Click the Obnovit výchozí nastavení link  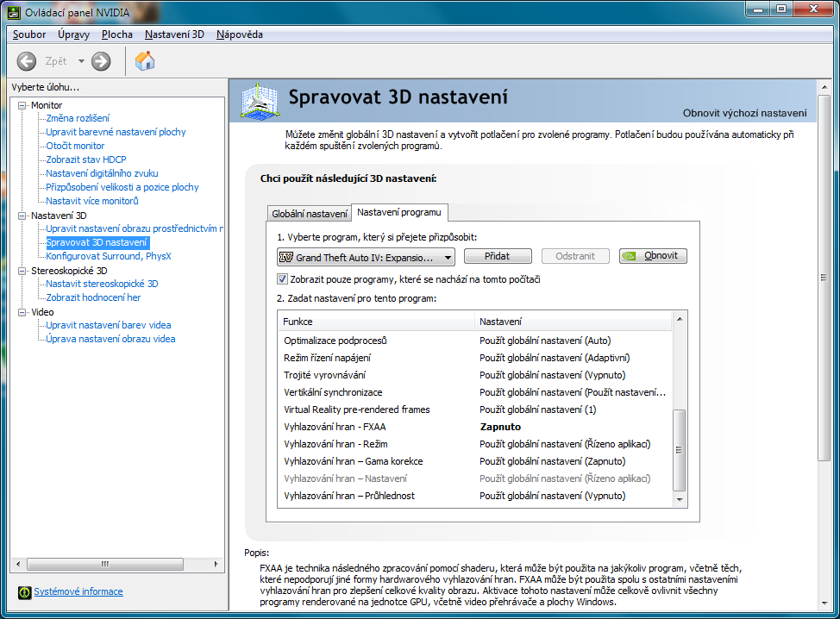(744, 113)
